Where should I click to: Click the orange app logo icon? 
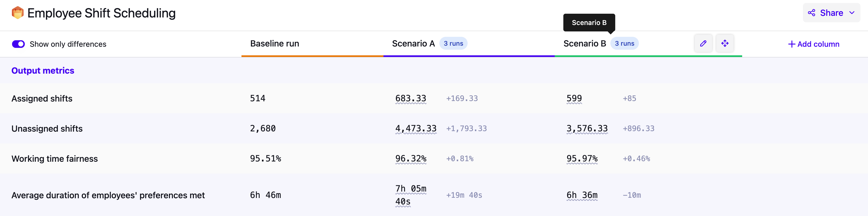(x=17, y=13)
